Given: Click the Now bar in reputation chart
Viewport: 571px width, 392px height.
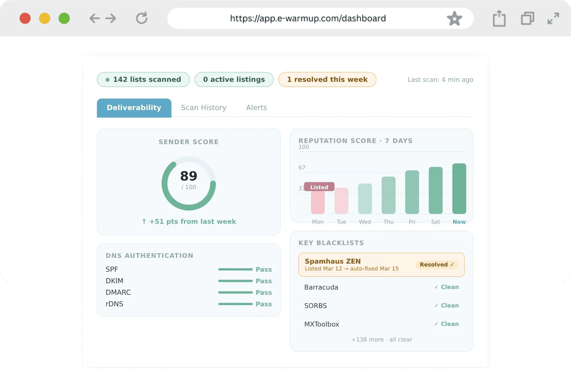Looking at the screenshot, I should (459, 189).
